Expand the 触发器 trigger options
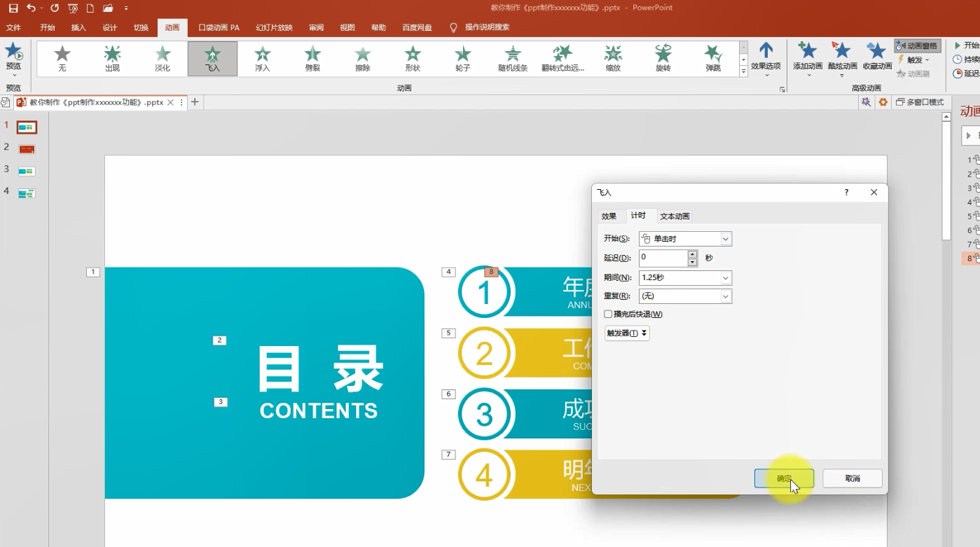Screen dimensions: 980x547 [x=627, y=333]
